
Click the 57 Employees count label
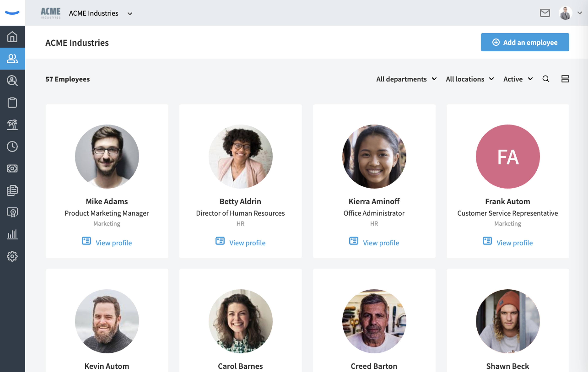68,79
